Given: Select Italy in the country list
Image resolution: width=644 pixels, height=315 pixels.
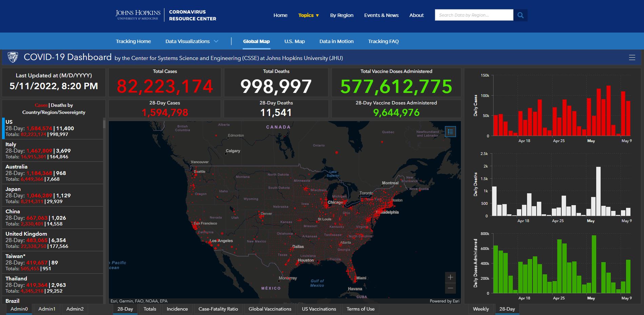Looking at the screenshot, I should click(53, 151).
